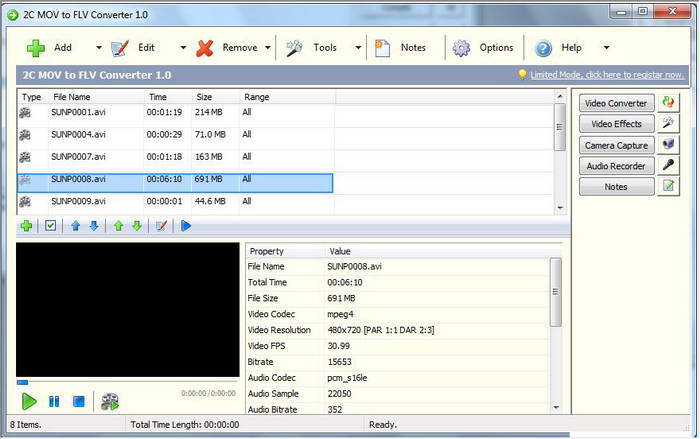Expand the Remove dropdown arrow

click(x=268, y=48)
